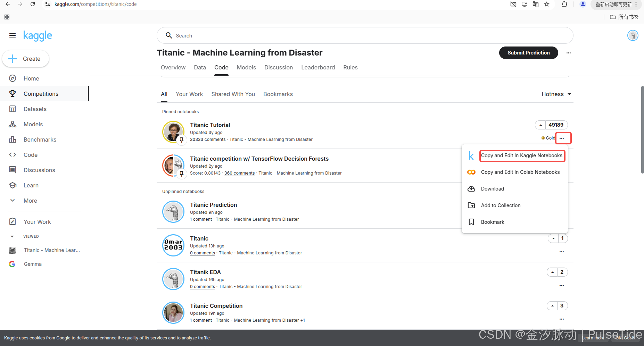Click the browser translate icon
Viewport: 644px width, 346px height.
(x=536, y=4)
